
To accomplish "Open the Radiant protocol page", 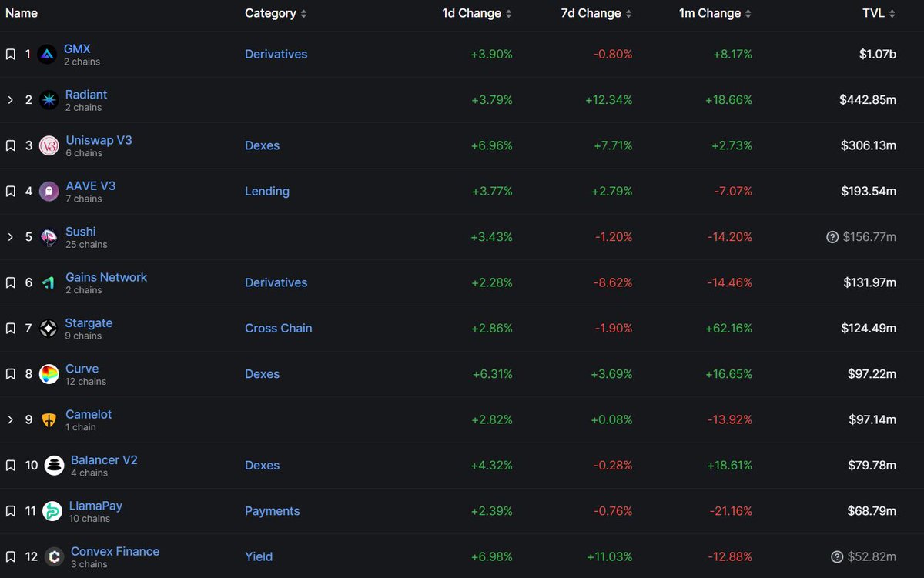I will point(86,94).
